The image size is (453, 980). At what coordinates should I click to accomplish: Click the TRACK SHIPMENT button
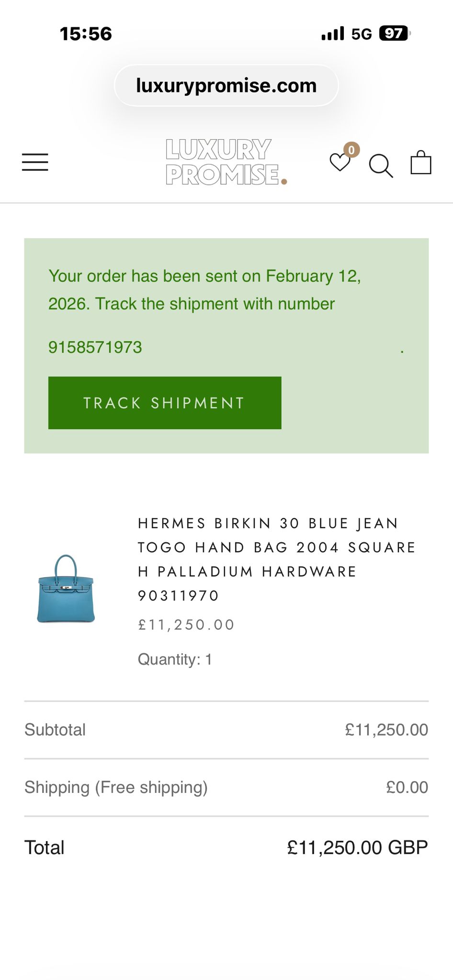tap(164, 402)
